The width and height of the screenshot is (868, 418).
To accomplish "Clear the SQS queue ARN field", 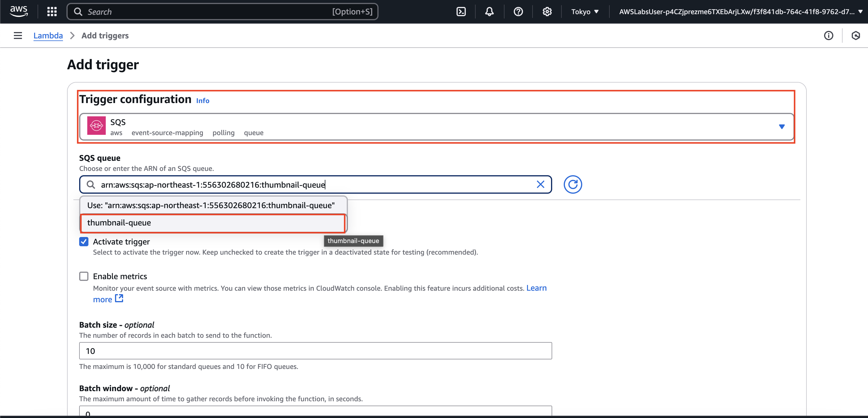I will [540, 184].
